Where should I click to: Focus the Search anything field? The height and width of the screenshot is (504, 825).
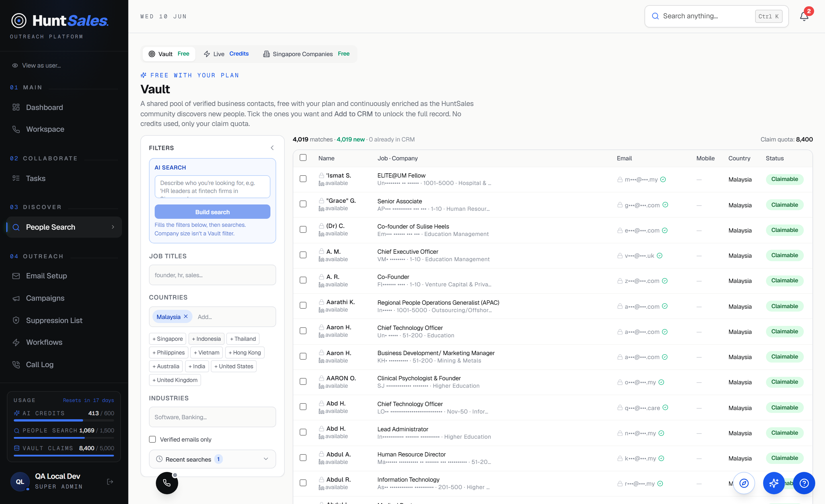pos(716,16)
